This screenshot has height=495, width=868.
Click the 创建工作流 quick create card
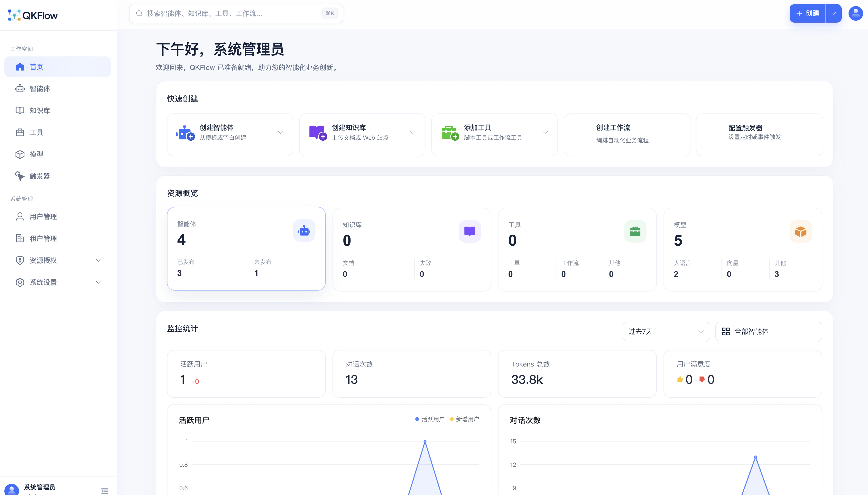tap(627, 135)
